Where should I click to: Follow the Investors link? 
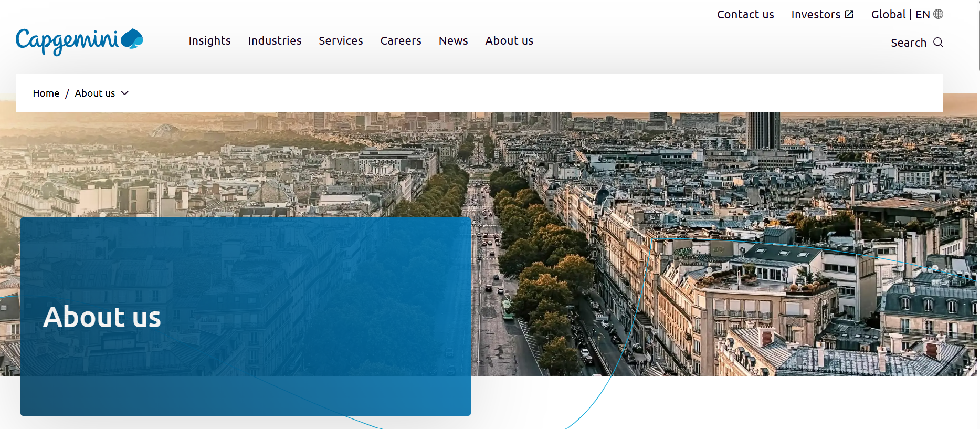[x=816, y=14]
